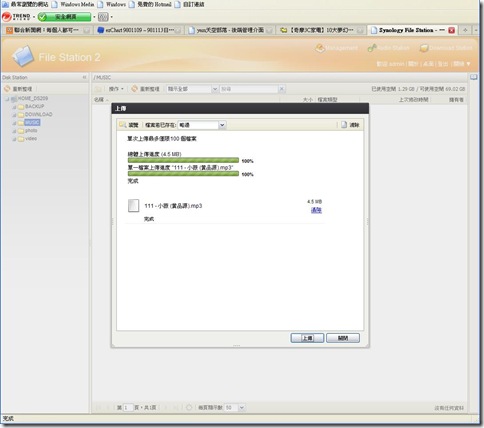The height and width of the screenshot is (428, 484).
Task: Expand the BACKUP folder node
Action: [x=14, y=107]
